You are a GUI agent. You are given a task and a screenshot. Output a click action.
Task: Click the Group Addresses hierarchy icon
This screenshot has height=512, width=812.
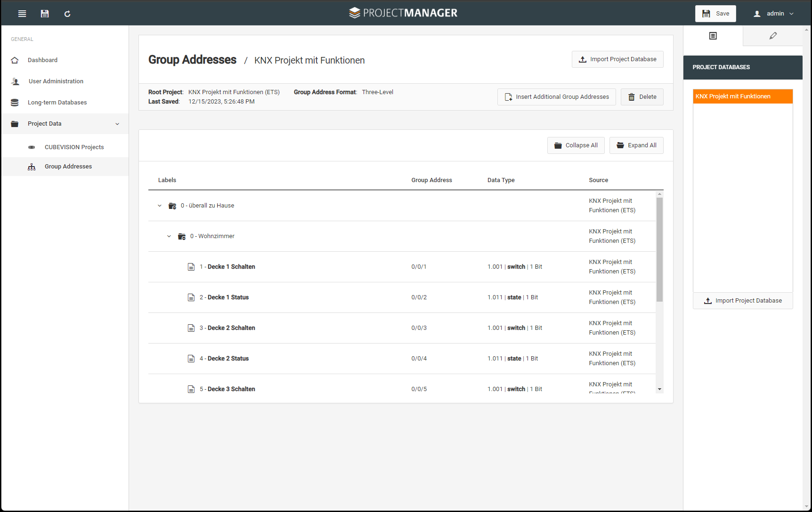(32, 167)
